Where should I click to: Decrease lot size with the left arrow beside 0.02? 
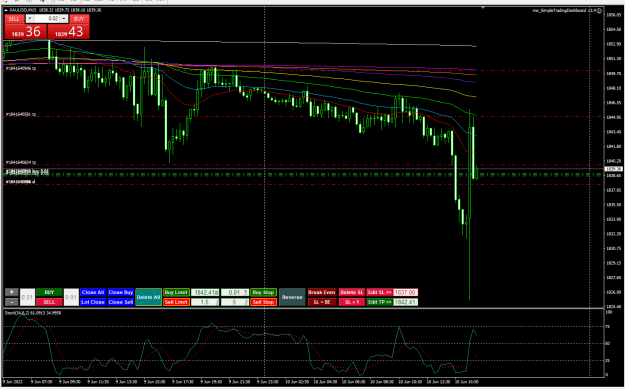(30, 19)
